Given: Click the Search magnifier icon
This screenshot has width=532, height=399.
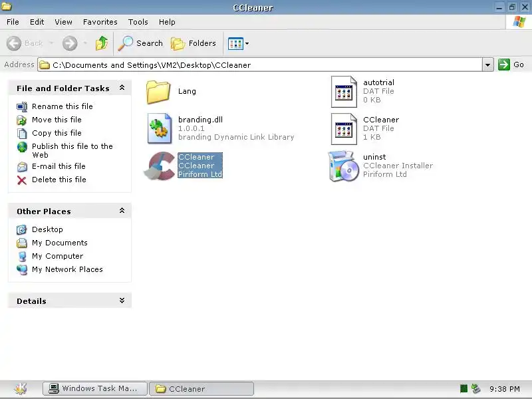Looking at the screenshot, I should click(126, 43).
